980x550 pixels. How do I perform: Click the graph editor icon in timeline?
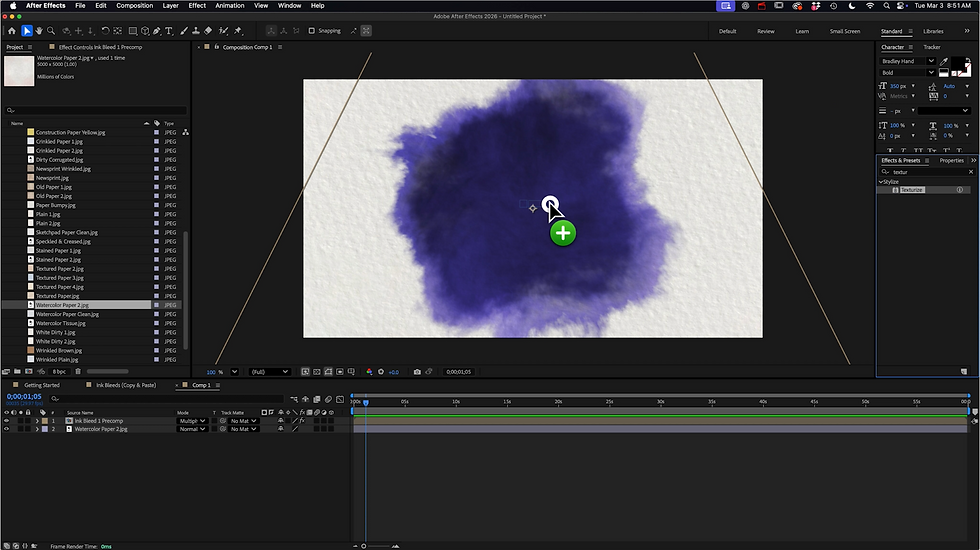click(x=340, y=399)
